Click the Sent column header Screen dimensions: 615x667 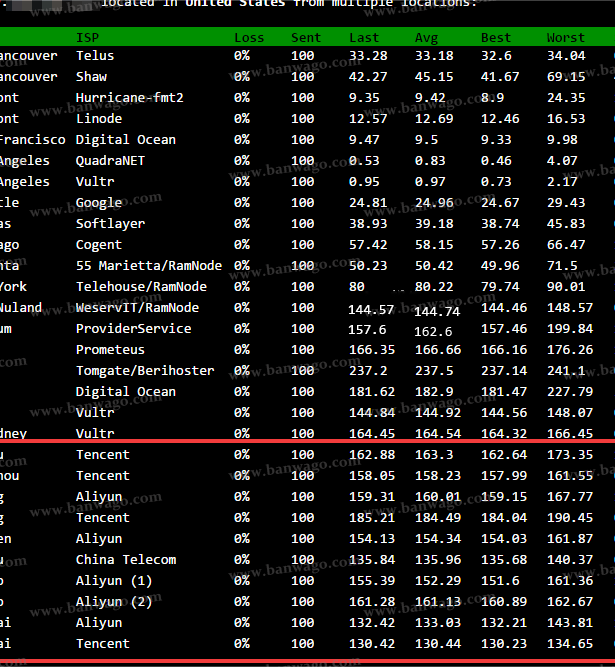[x=306, y=38]
